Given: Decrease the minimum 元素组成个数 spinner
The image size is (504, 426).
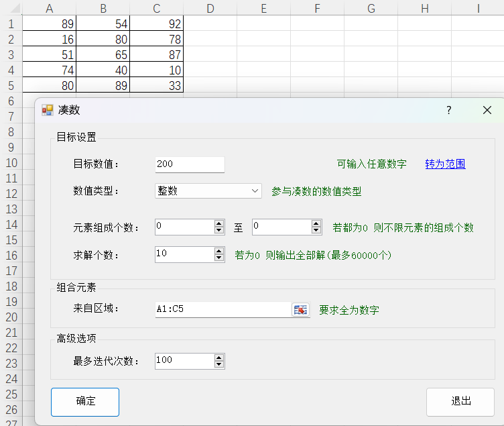Looking at the screenshot, I should point(219,230).
